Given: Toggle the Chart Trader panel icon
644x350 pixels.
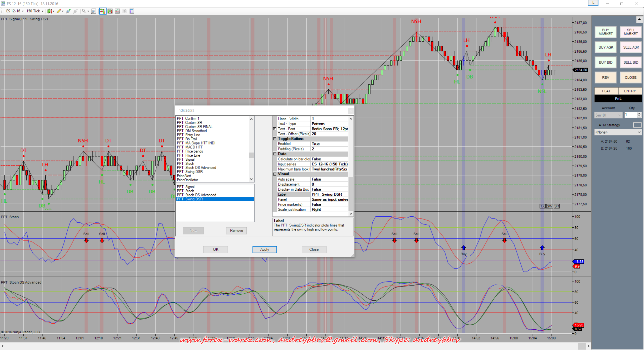Looking at the screenshot, I should [103, 11].
